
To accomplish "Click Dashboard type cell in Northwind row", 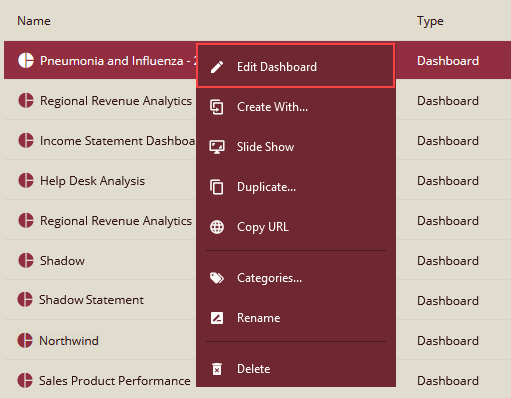I will [448, 341].
